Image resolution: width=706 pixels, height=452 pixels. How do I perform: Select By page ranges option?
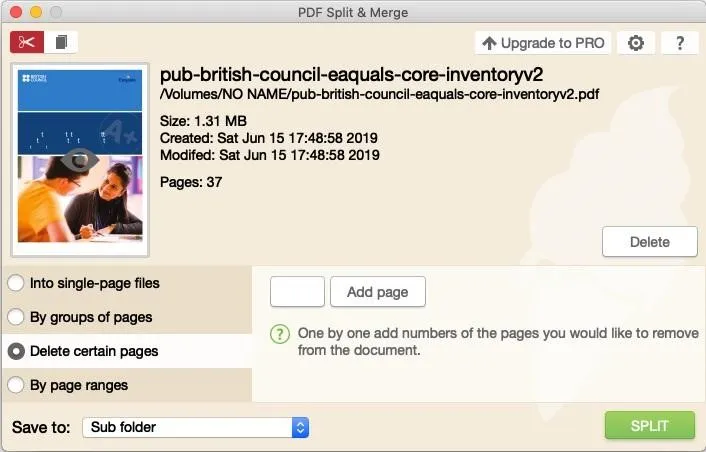pyautogui.click(x=16, y=385)
